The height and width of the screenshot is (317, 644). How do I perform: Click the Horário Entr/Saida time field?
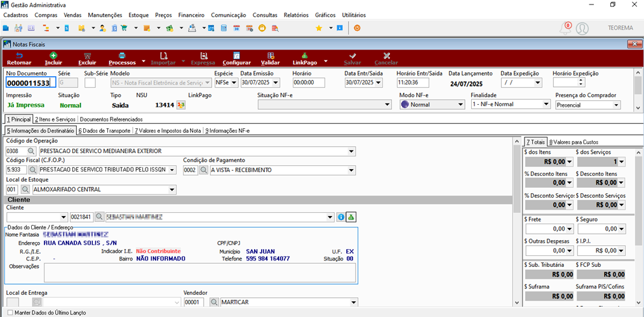(413, 83)
